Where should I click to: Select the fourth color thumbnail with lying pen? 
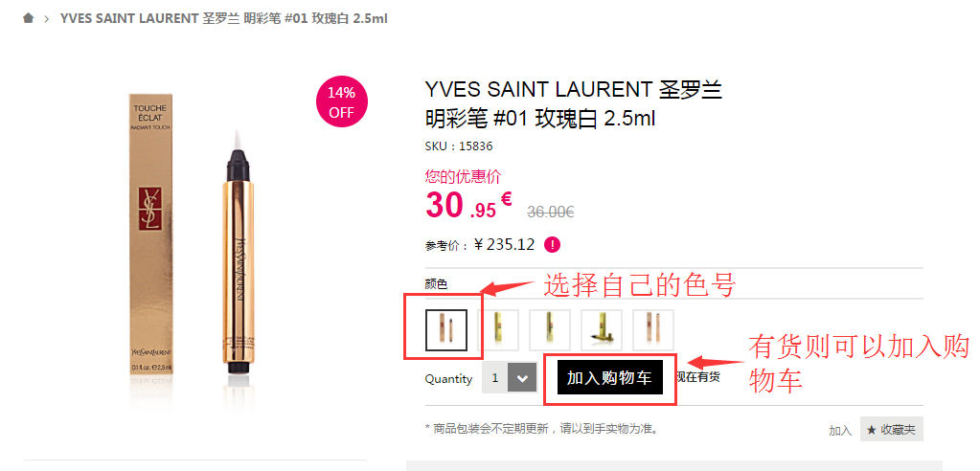click(602, 330)
